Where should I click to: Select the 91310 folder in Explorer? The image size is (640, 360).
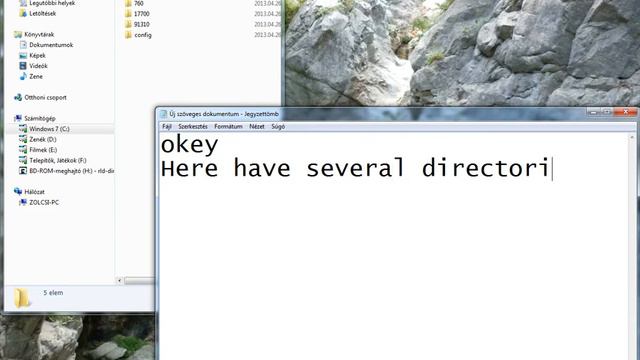(x=142, y=24)
